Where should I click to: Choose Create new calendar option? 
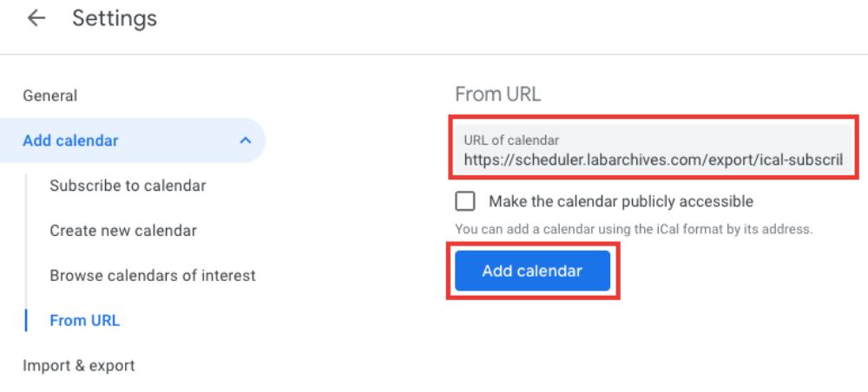click(123, 231)
